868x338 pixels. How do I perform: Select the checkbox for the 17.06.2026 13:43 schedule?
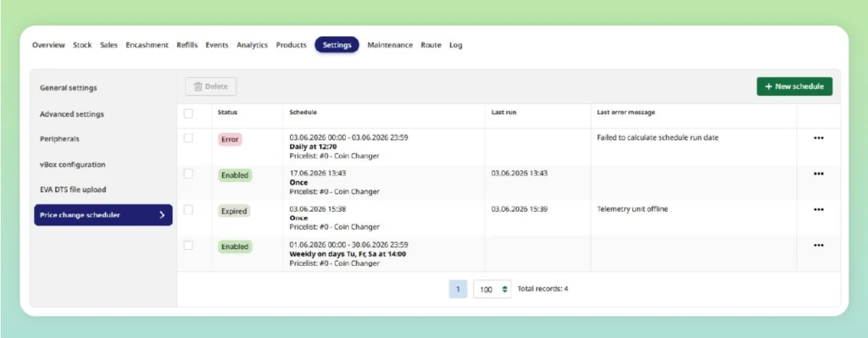point(188,174)
